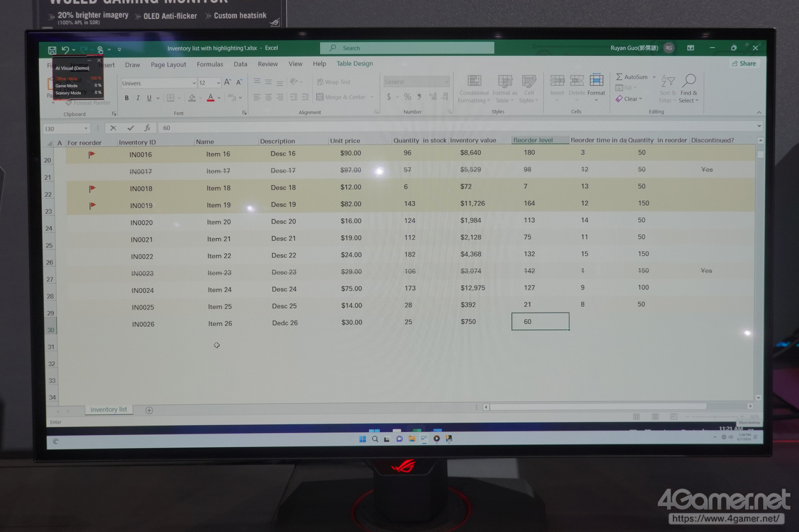Image resolution: width=799 pixels, height=532 pixels.
Task: Click the Find & Select magnifier icon
Action: tap(689, 81)
